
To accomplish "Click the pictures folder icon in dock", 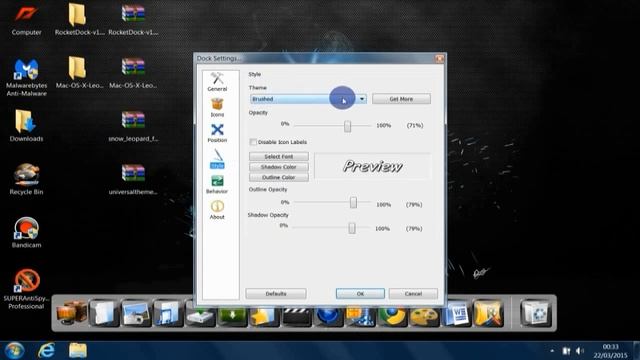I will (x=136, y=313).
